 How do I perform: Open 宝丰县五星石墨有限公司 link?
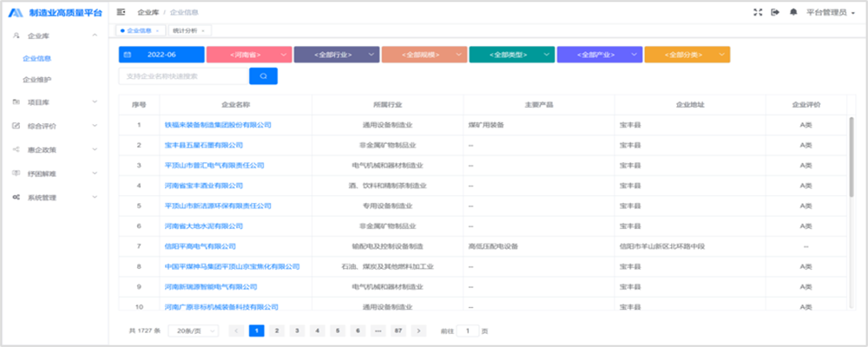[x=204, y=145]
